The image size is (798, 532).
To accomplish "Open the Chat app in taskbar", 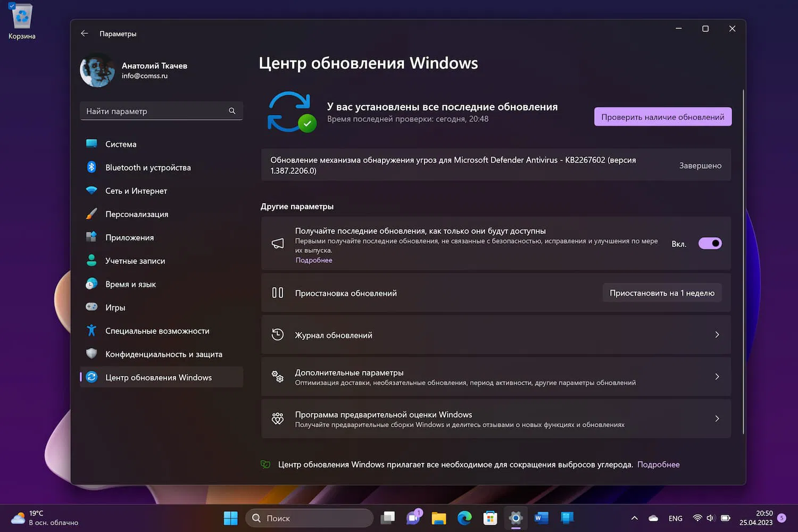I will 413,518.
